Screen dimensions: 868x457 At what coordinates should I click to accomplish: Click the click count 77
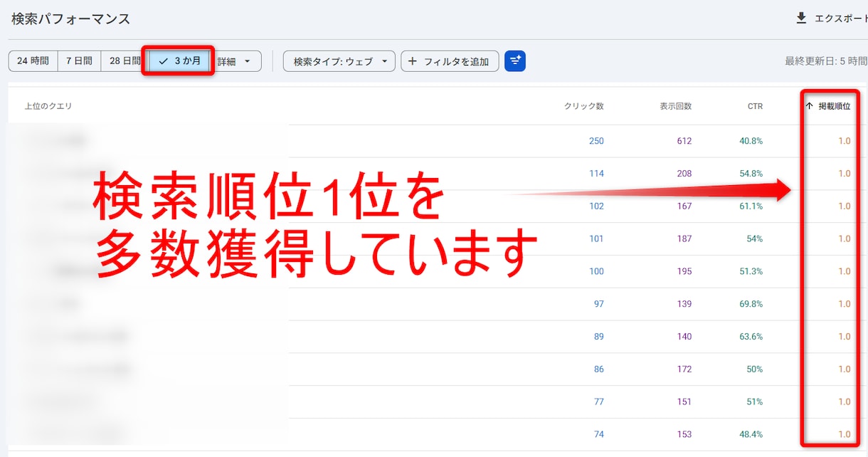598,402
